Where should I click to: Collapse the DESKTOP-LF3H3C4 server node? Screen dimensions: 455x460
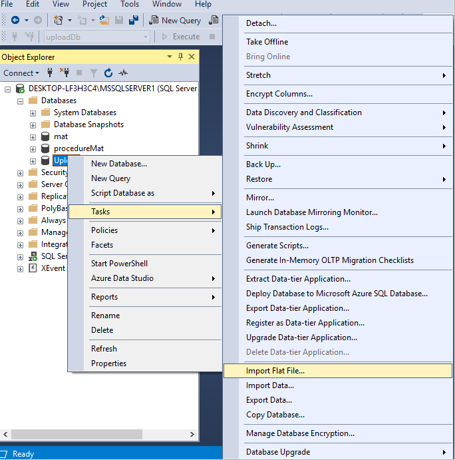(x=8, y=89)
